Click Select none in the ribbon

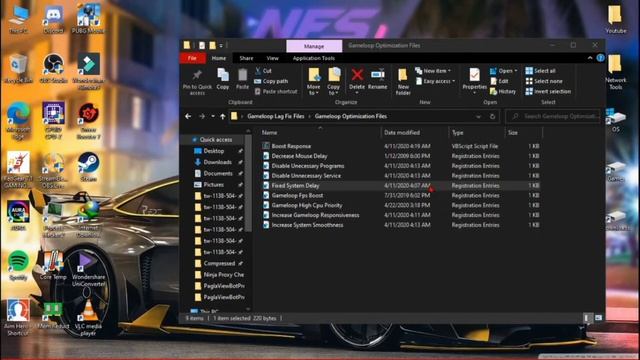click(x=544, y=81)
